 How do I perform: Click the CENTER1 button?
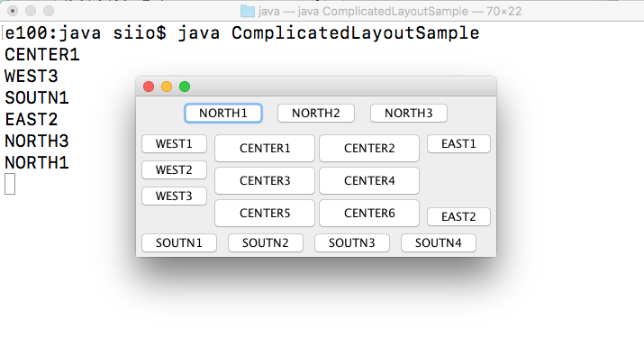(x=265, y=148)
